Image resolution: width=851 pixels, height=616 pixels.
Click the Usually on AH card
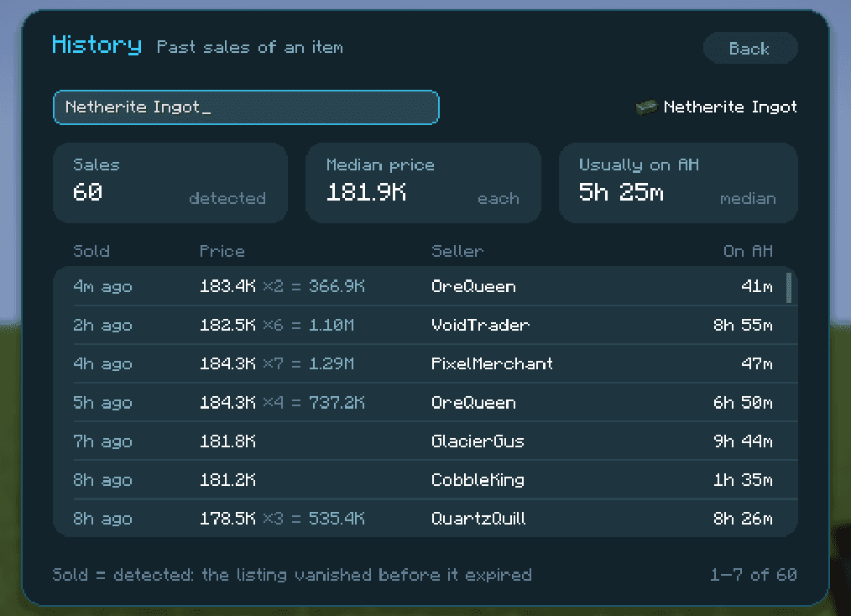[678, 183]
